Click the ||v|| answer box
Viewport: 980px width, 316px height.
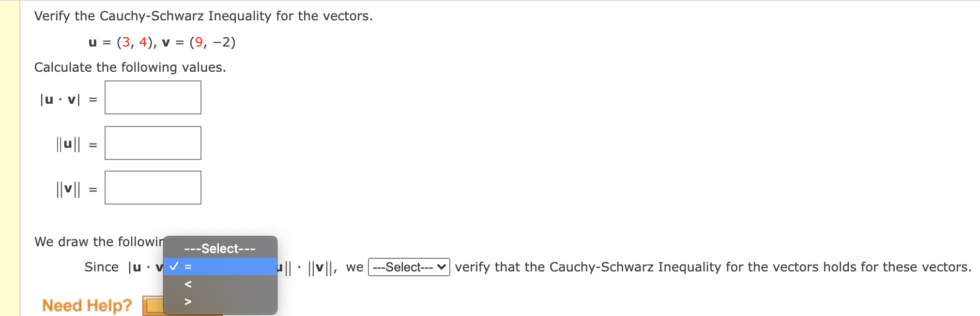click(x=153, y=188)
